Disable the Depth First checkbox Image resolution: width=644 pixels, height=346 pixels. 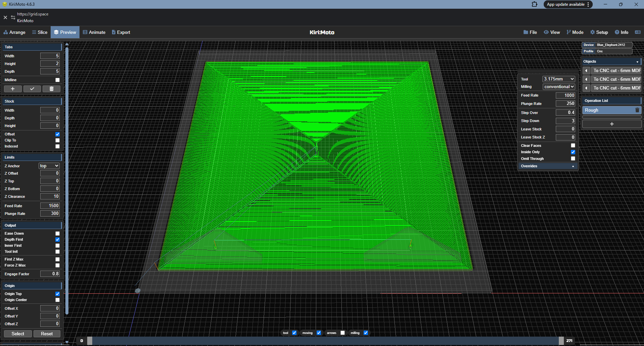tap(57, 240)
